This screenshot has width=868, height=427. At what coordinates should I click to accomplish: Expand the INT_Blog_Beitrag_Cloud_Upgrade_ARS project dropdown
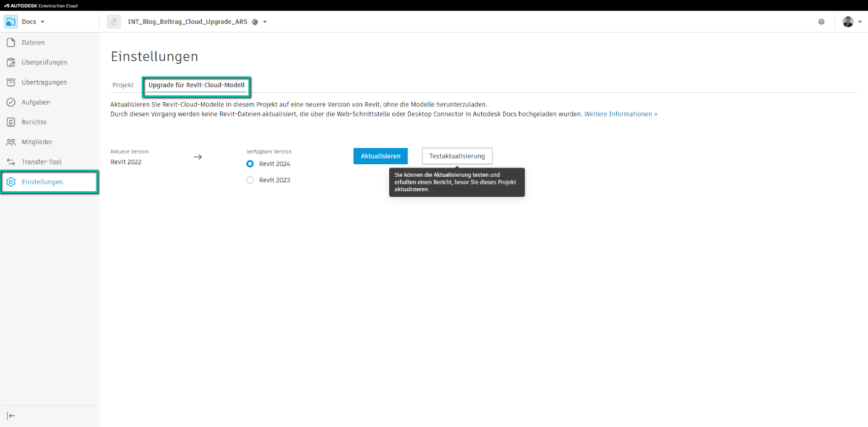point(263,21)
